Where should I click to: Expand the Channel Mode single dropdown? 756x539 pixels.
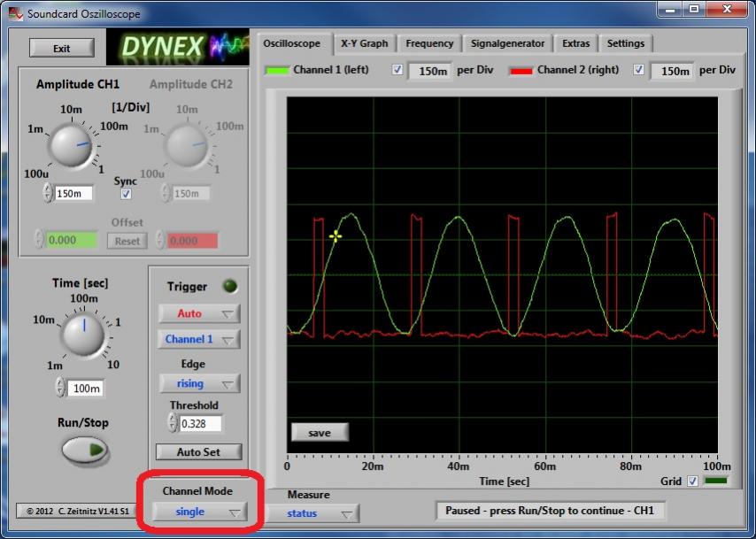click(x=199, y=512)
